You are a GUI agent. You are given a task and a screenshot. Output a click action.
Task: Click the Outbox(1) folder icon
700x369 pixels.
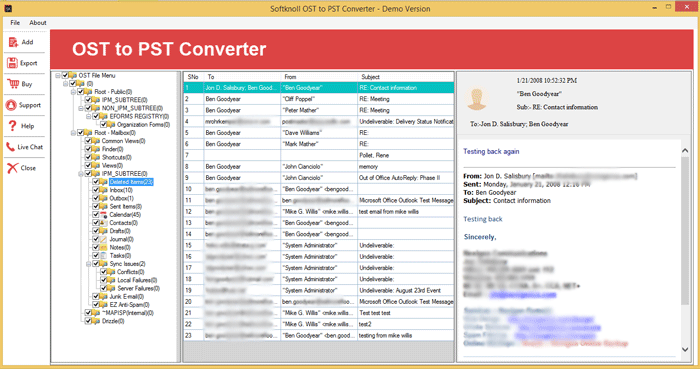pos(104,198)
